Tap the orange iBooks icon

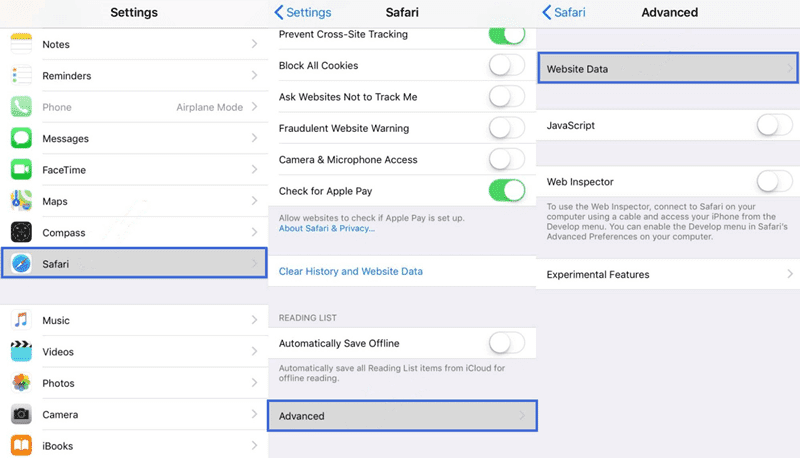[21, 446]
